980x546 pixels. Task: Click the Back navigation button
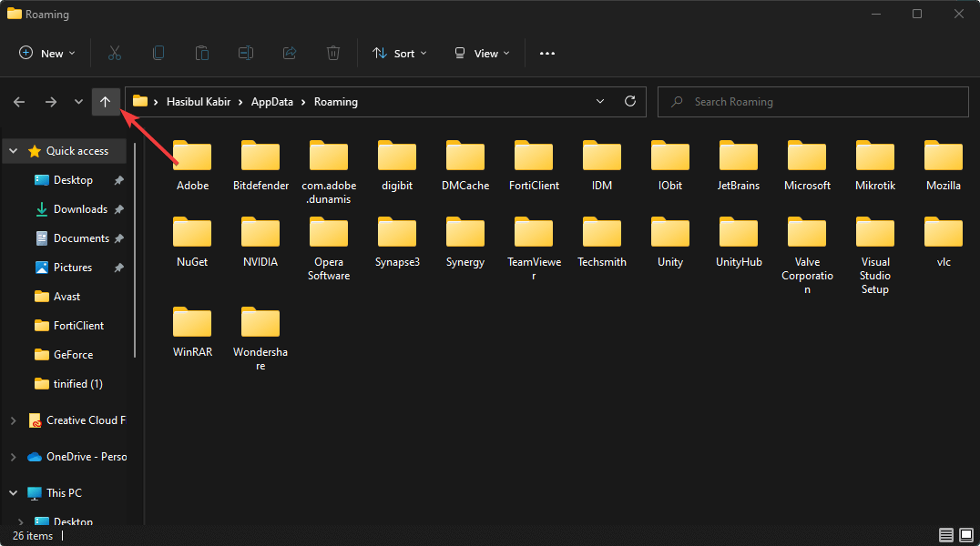(18, 101)
